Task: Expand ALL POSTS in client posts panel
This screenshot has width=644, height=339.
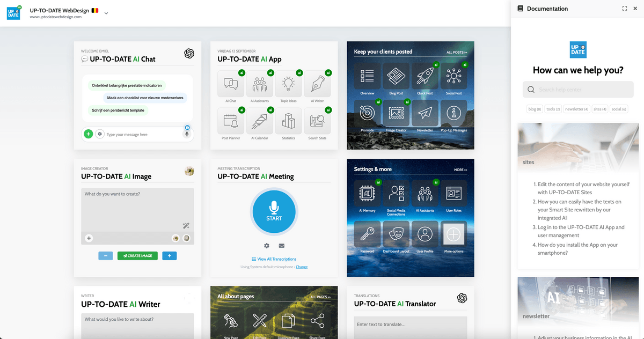Action: [457, 53]
